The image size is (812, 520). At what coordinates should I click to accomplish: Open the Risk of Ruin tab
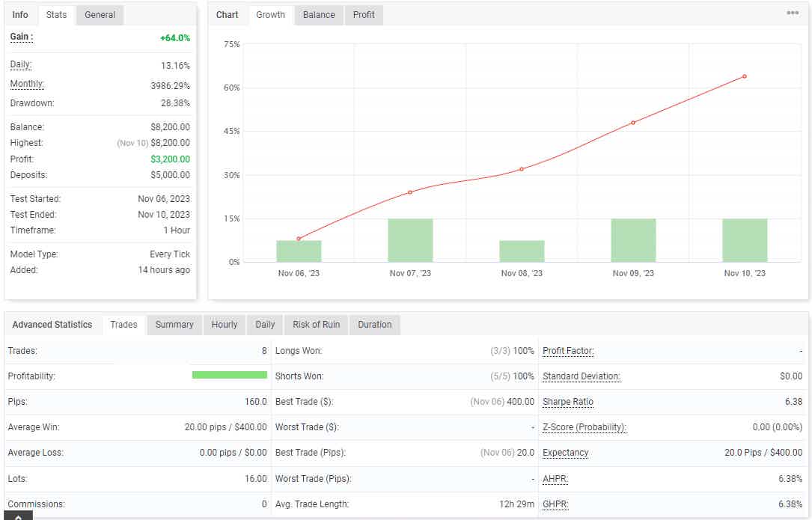(x=317, y=325)
